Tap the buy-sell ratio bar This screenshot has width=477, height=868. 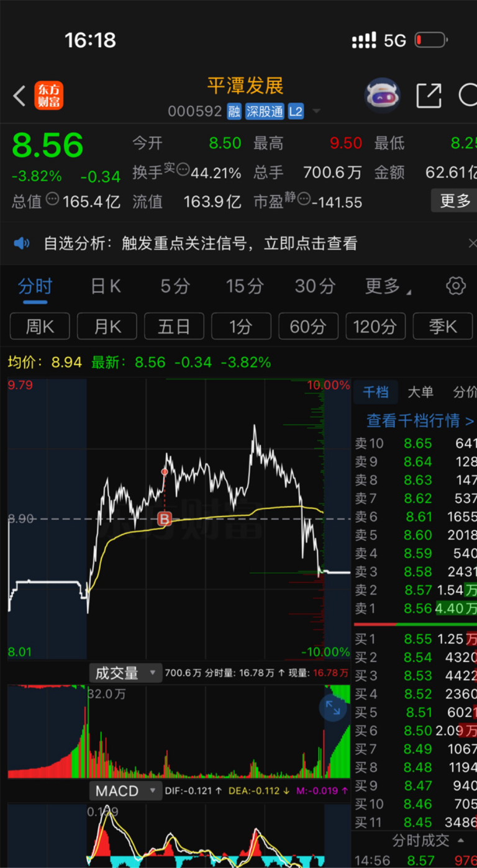[416, 624]
